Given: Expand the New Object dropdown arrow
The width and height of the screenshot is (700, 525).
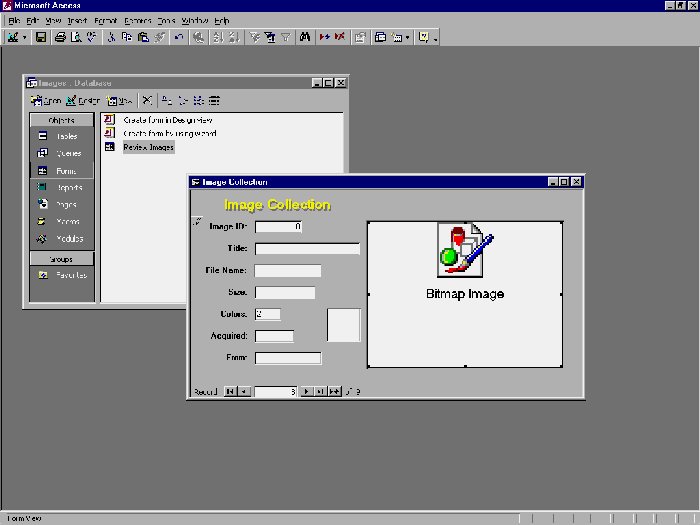Looking at the screenshot, I should point(408,38).
